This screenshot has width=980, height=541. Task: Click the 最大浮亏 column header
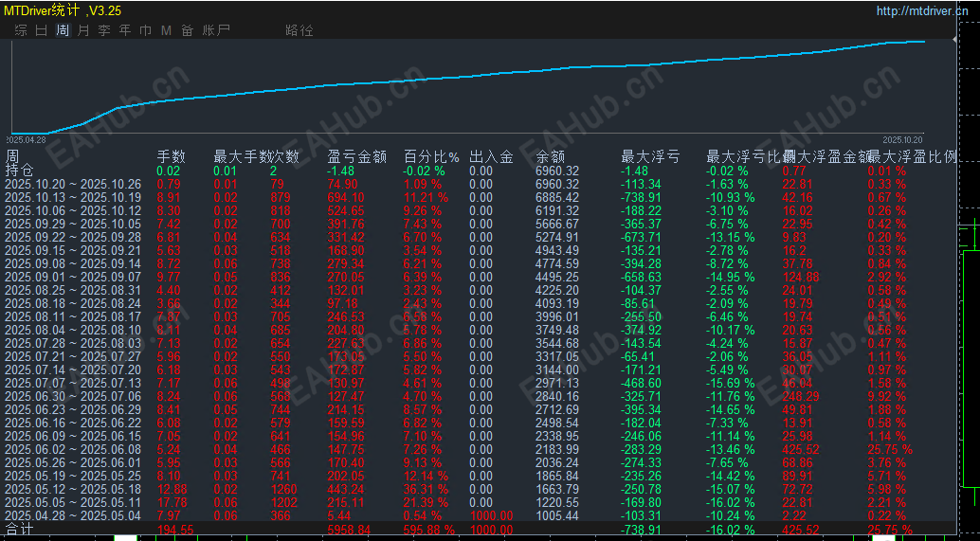[650, 156]
